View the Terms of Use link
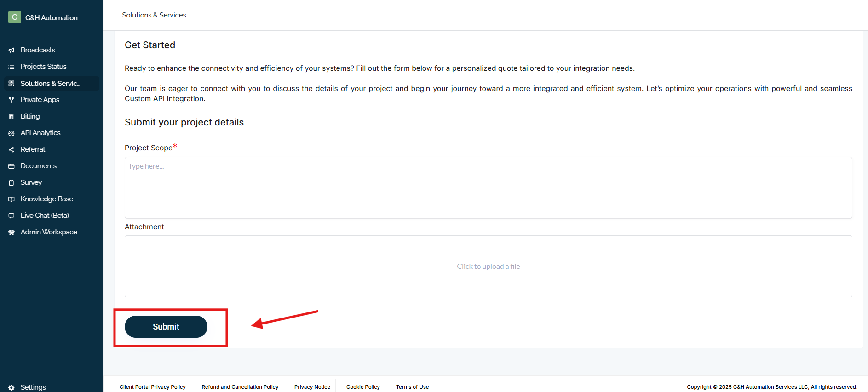 click(412, 387)
